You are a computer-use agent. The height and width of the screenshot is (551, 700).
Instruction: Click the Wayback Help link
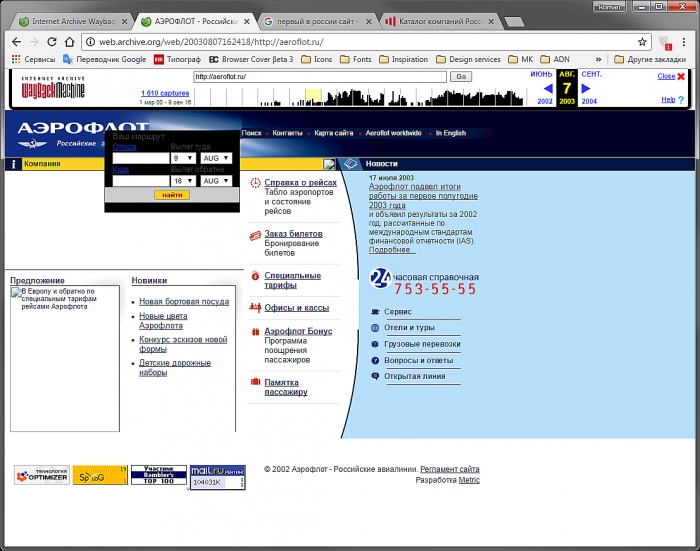point(668,100)
